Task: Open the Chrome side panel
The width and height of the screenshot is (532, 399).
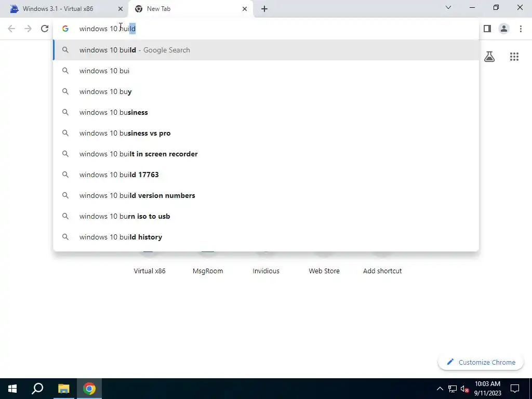Action: tap(487, 29)
